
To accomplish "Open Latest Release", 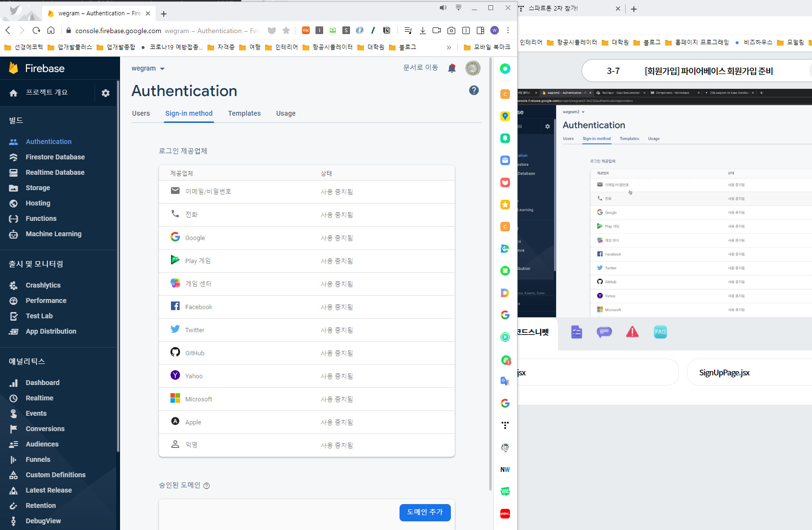I will click(x=48, y=490).
